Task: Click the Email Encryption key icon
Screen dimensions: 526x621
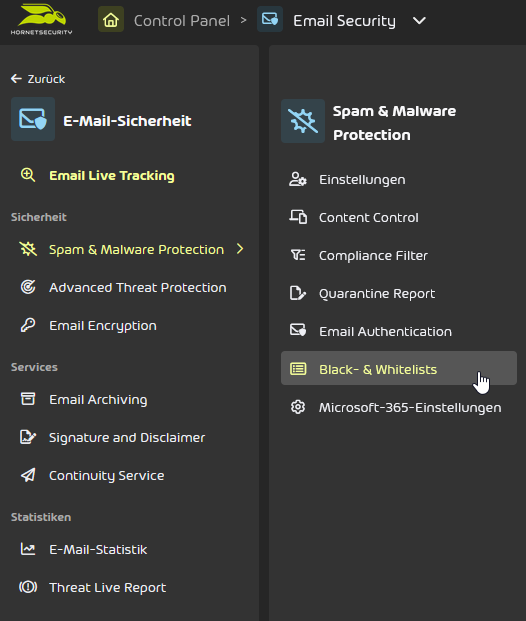Action: coord(28,325)
